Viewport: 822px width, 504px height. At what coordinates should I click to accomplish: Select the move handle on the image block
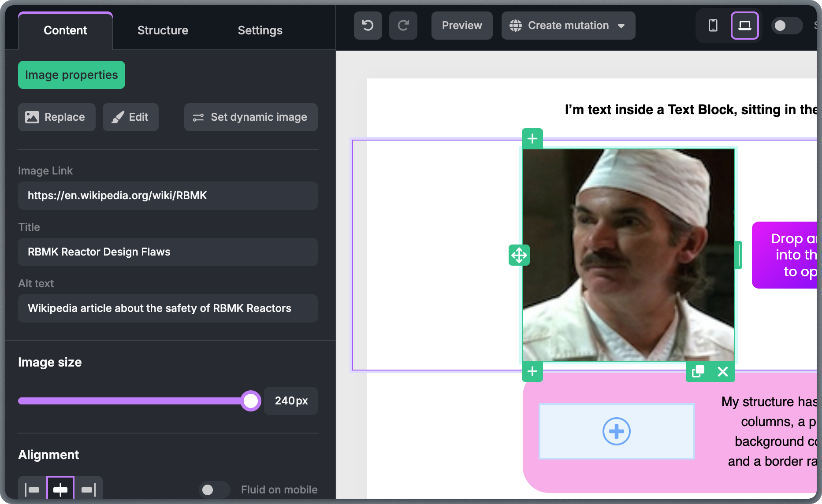[519, 255]
